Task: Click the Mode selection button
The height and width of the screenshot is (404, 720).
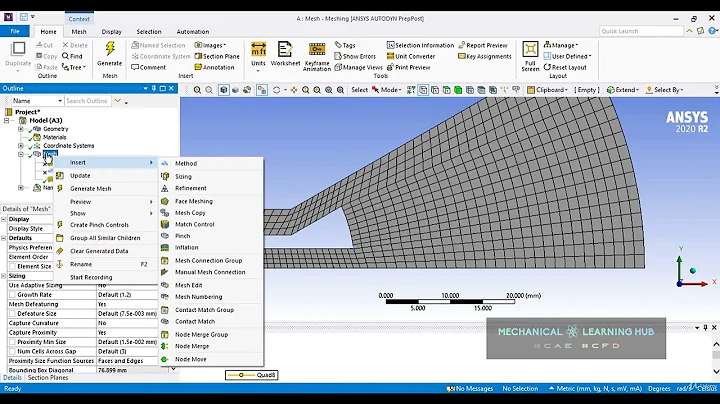Action: tap(387, 90)
